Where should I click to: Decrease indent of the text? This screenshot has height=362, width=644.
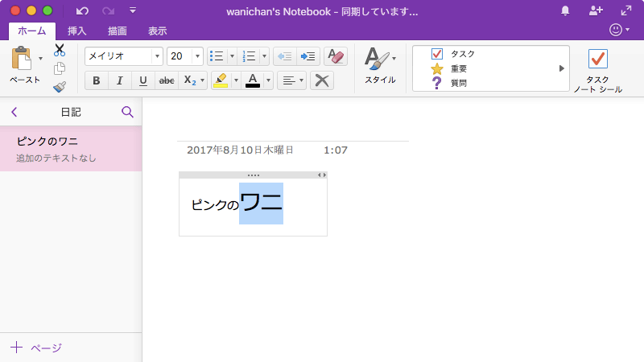[285, 56]
